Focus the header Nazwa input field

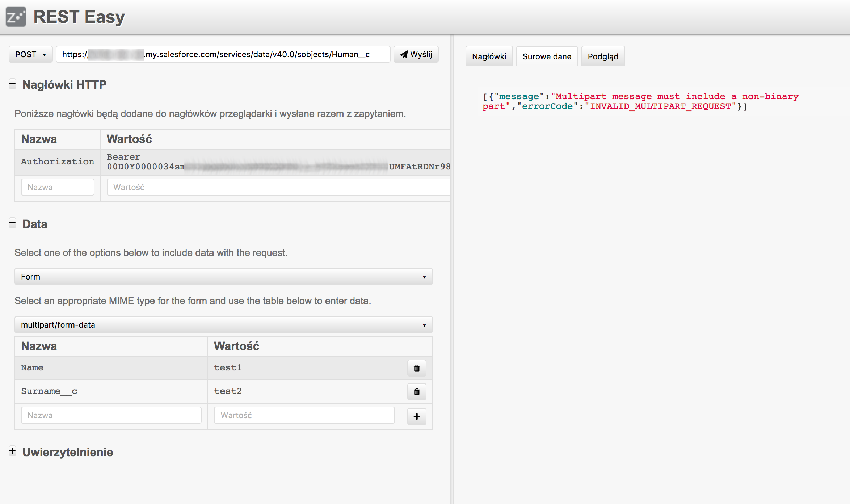[x=58, y=187]
